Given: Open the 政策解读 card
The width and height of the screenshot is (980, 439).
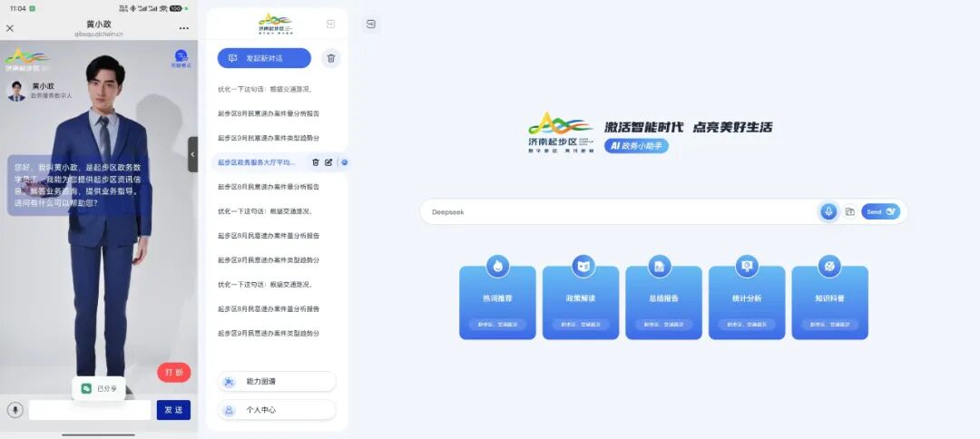Looking at the screenshot, I should pos(581,302).
